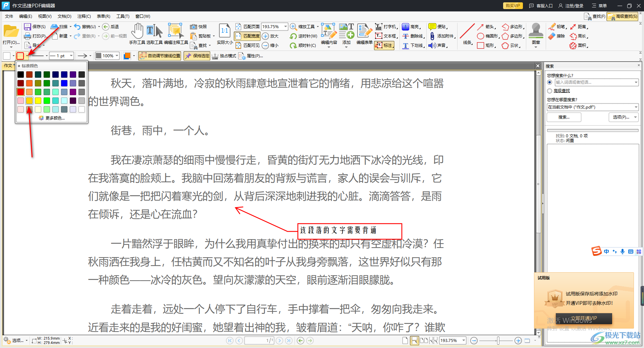Image resolution: width=644 pixels, height=348 pixels.
Task: Open the 文档(D) menu
Action: click(64, 16)
